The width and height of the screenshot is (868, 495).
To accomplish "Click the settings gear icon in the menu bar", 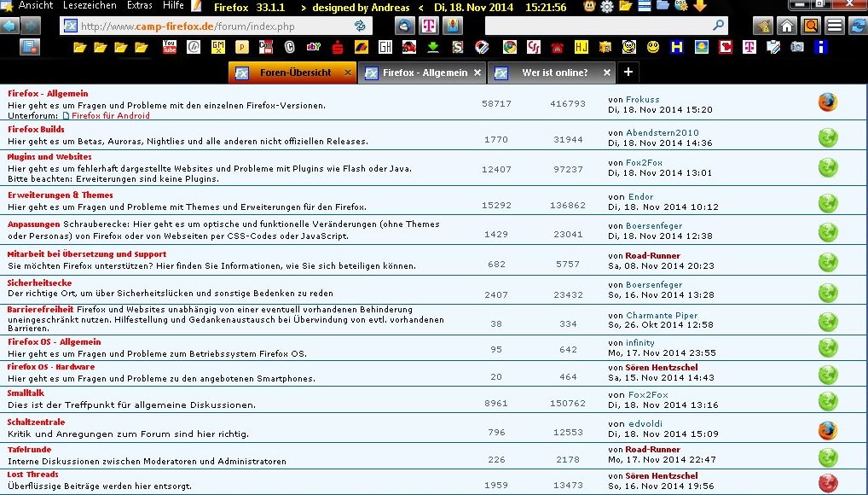I will pos(607,7).
